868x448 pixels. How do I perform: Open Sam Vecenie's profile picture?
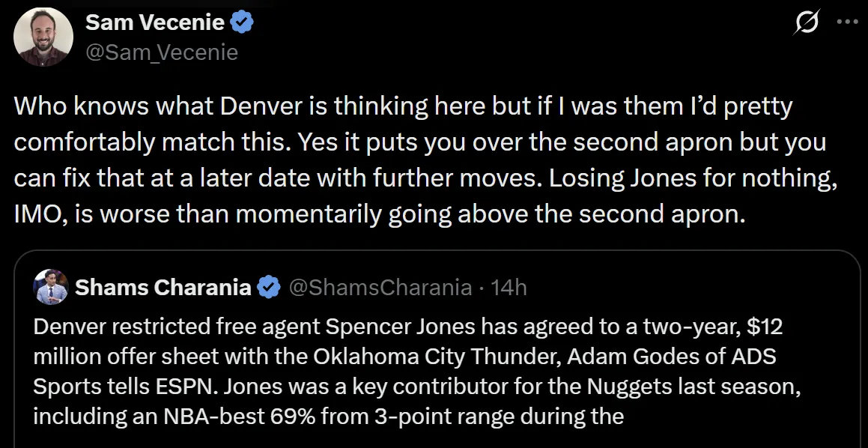[x=43, y=37]
